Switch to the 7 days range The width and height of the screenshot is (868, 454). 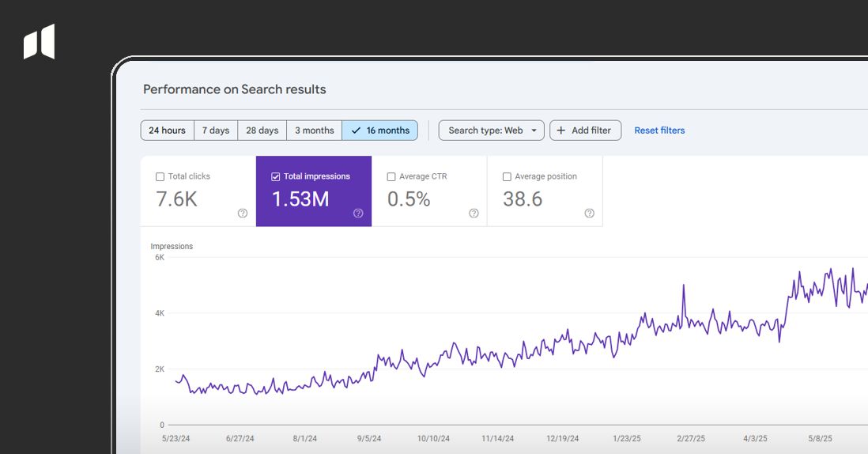215,131
